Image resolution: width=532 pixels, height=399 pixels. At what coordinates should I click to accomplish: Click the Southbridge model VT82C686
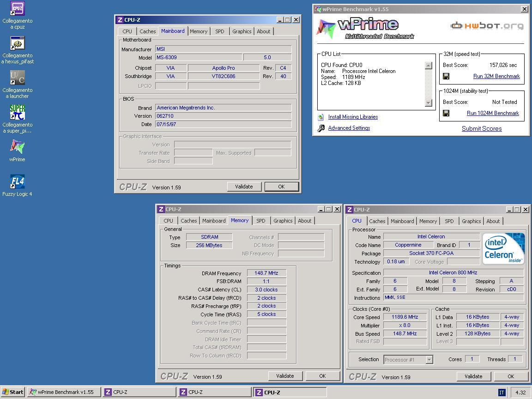point(224,76)
